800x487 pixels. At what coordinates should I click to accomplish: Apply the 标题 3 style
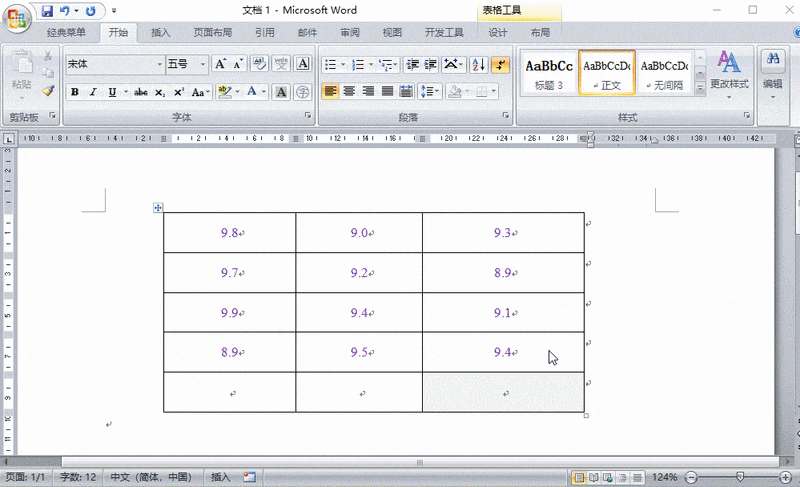pos(548,73)
